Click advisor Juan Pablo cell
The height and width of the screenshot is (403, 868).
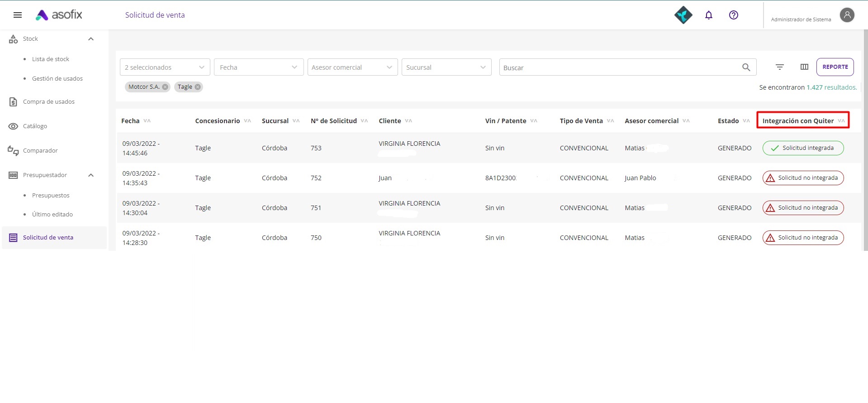(x=640, y=178)
